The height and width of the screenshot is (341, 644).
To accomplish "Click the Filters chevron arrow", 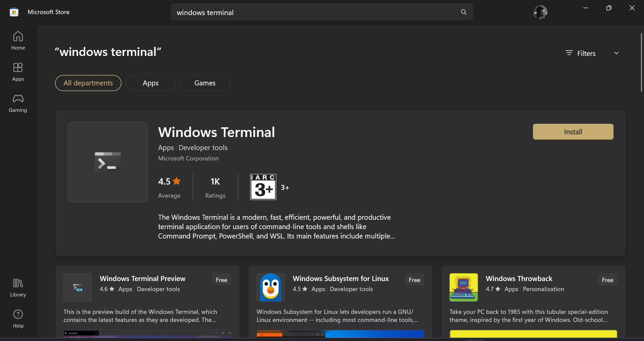I will coord(616,53).
